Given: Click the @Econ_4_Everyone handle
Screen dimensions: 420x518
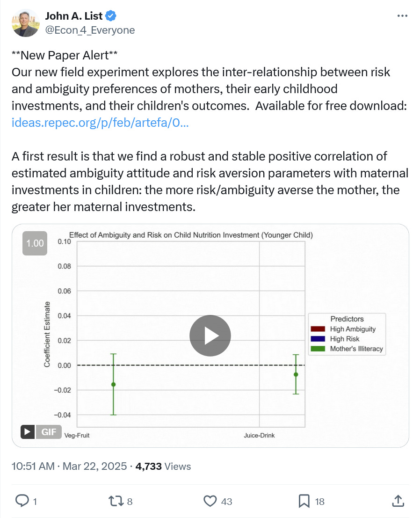Looking at the screenshot, I should [90, 30].
